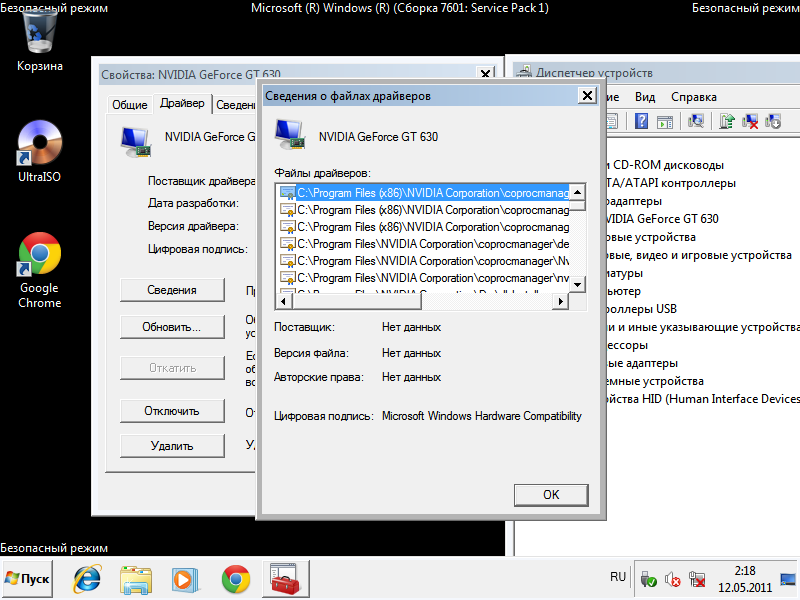
Task: Open the Вид menu in Device Manager
Action: point(645,97)
